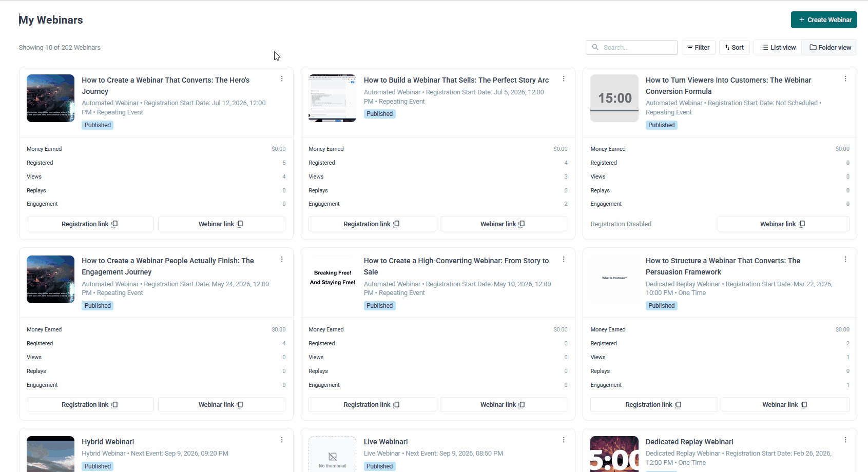The width and height of the screenshot is (868, 472).
Task: Click the Create Webinar button
Action: tap(824, 19)
